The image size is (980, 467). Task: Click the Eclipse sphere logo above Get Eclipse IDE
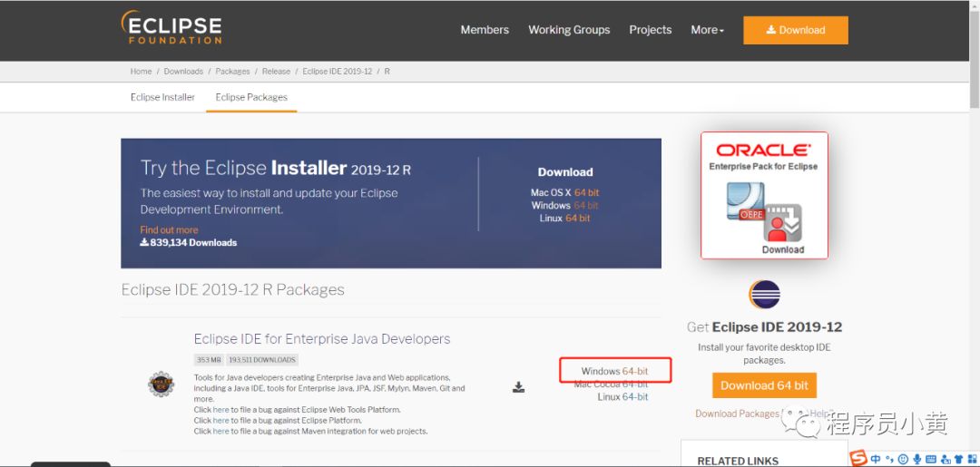click(x=764, y=295)
